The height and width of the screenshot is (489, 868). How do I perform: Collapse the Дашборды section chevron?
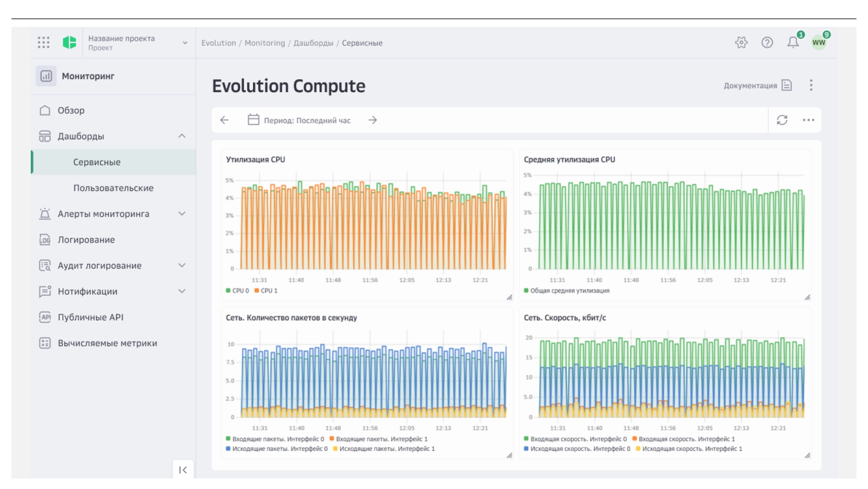182,136
